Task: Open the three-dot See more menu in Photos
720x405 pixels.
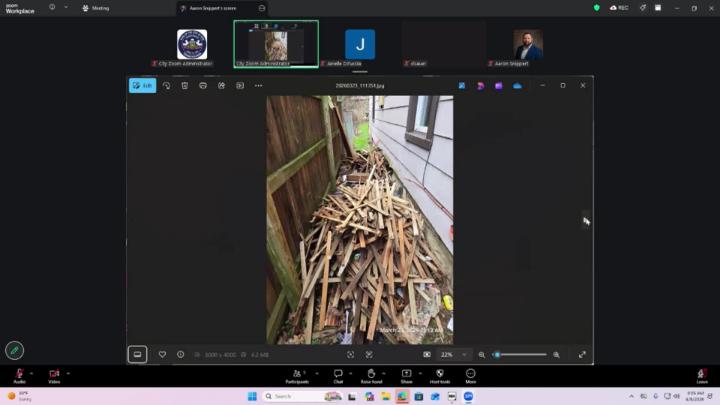Action: tap(259, 85)
